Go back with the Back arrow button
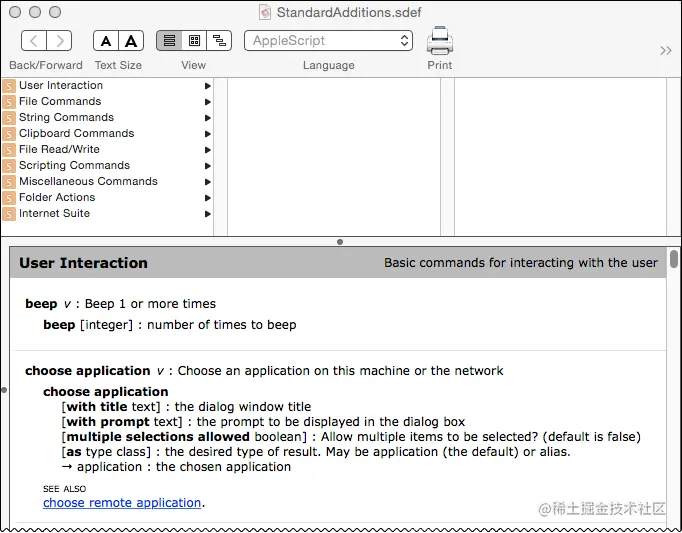 (34, 41)
